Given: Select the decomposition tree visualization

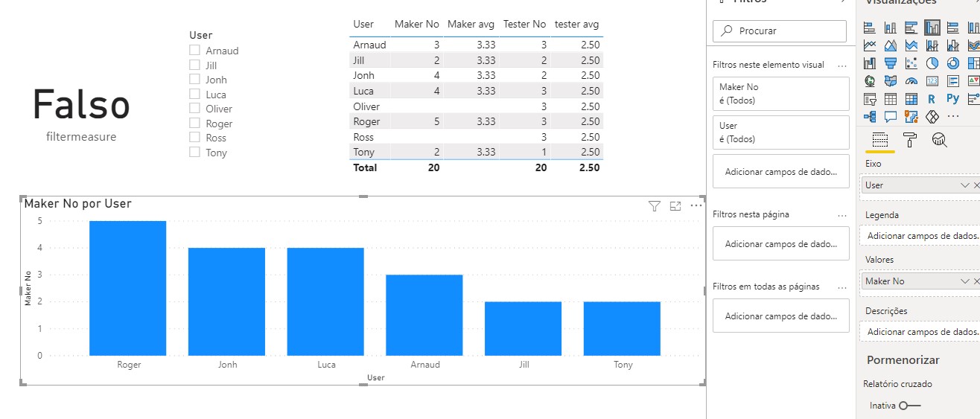Looking at the screenshot, I should pyautogui.click(x=869, y=117).
